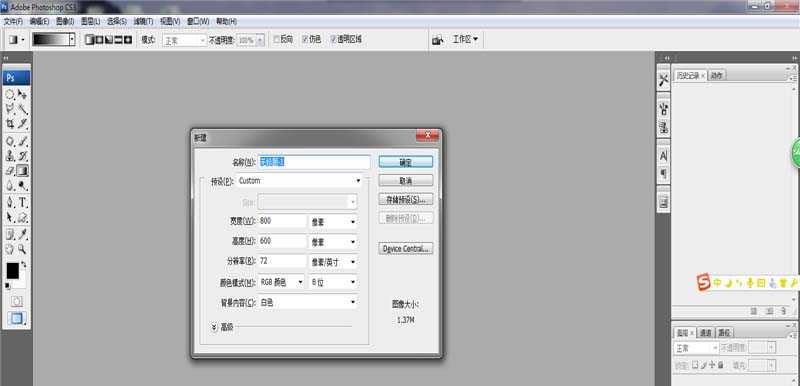Change screen mode in toolbox

[17, 319]
